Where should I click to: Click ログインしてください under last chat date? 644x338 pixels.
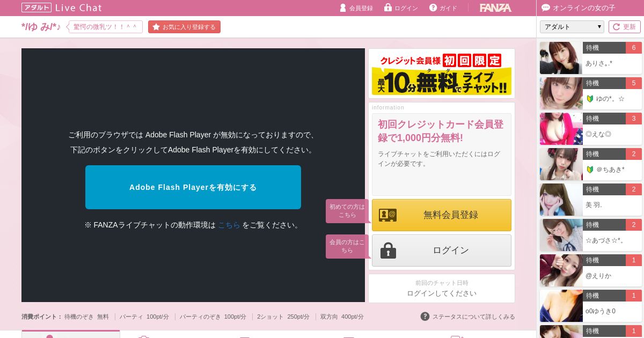442,293
